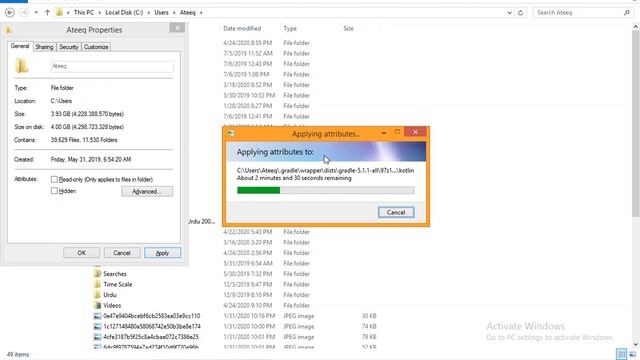Open Advanced attributes button

(147, 191)
